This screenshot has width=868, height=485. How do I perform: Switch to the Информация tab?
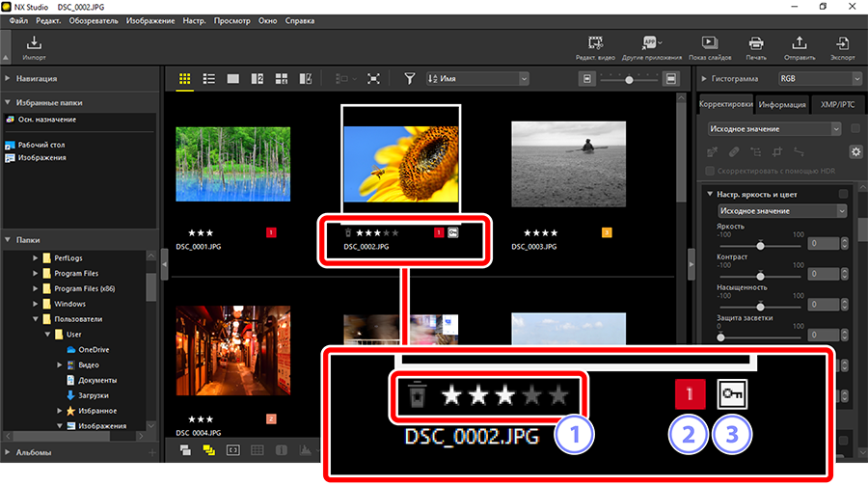(782, 104)
